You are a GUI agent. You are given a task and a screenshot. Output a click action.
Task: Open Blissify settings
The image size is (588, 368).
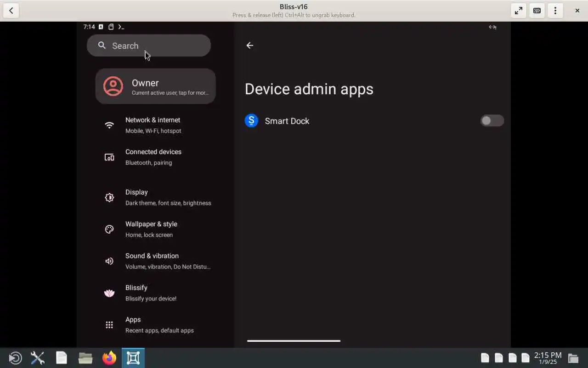[155, 293]
